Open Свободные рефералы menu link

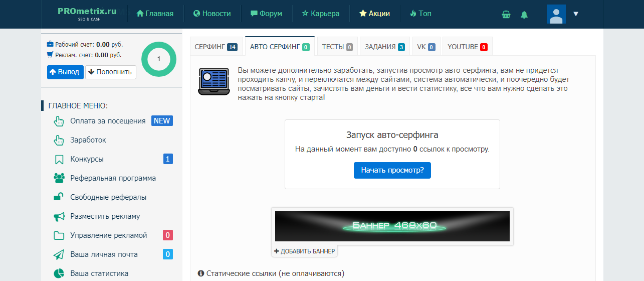coord(108,197)
